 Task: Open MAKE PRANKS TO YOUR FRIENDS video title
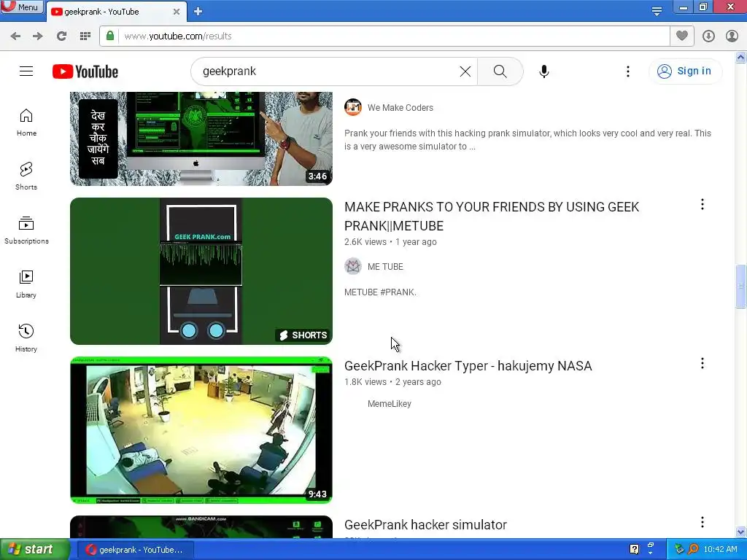pyautogui.click(x=492, y=216)
